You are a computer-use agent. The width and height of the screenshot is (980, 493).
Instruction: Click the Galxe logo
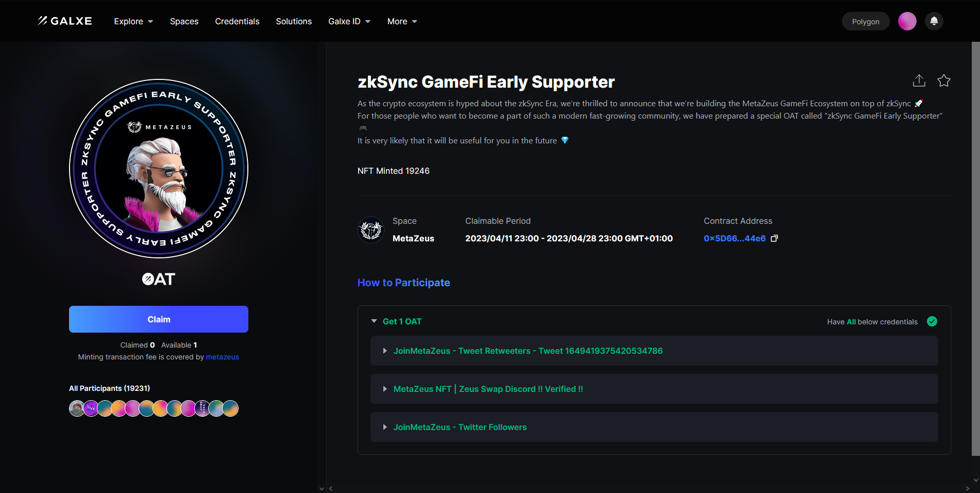coord(65,21)
